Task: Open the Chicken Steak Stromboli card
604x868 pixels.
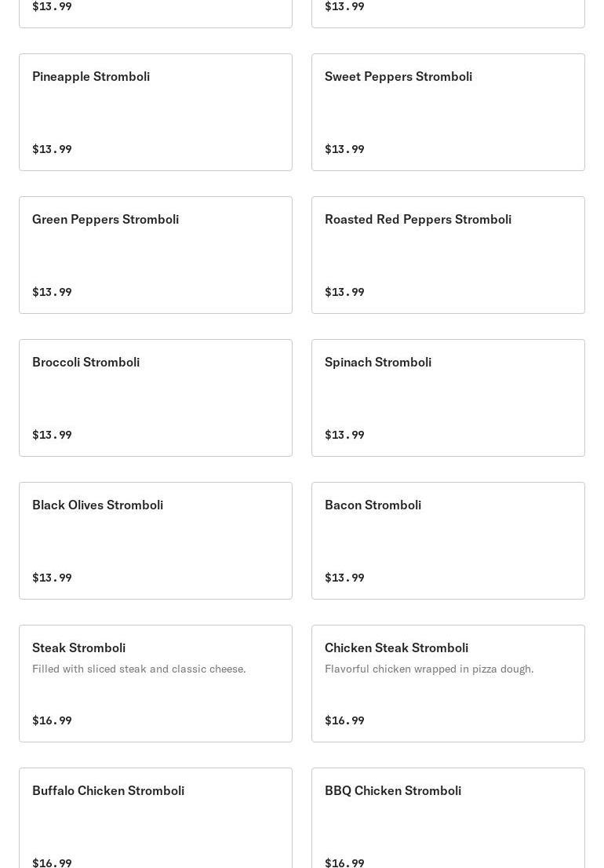Action: pyautogui.click(x=448, y=684)
